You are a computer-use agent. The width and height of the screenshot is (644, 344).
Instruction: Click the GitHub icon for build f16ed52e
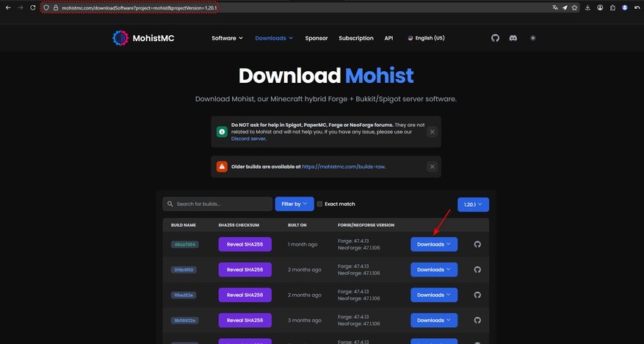pos(477,295)
